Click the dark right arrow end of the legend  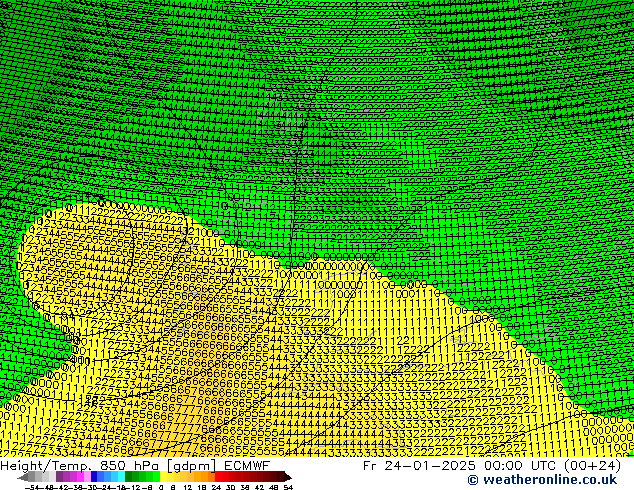pyautogui.click(x=288, y=477)
